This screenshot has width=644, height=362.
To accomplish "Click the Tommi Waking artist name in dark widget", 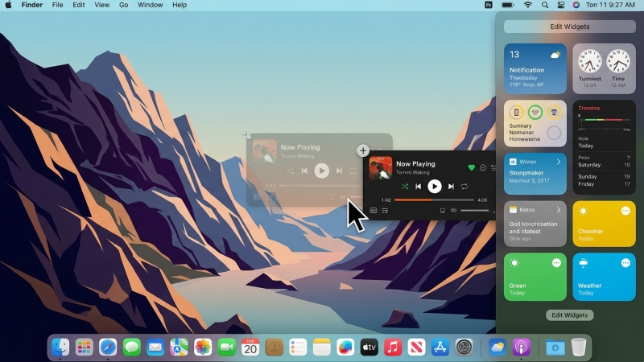I will 413,172.
